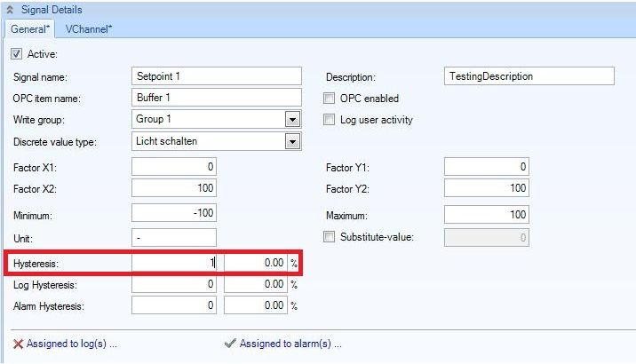Click the green checkmark alarm icon
This screenshot has width=636, height=364.
[230, 344]
